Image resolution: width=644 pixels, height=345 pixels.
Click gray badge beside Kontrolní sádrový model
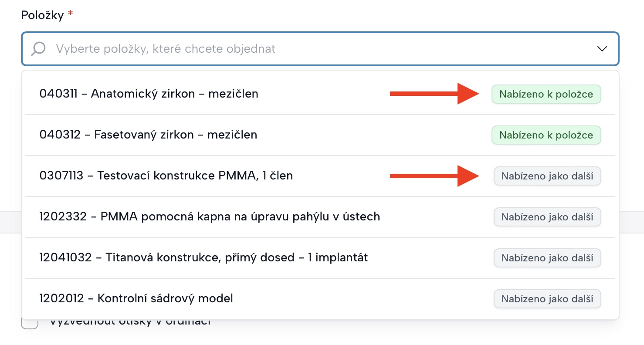[547, 299]
